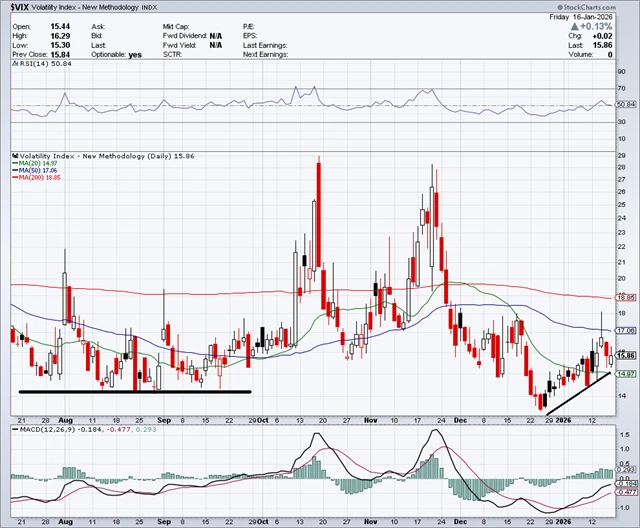
Task: Select the MA(20) 14.97 legend entry
Action: tap(34, 165)
